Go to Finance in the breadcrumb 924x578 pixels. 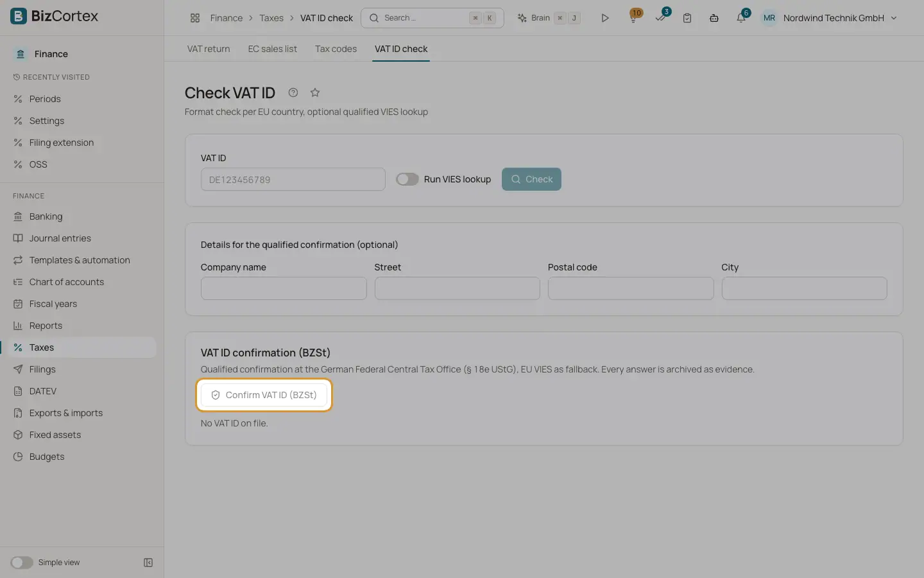[227, 18]
